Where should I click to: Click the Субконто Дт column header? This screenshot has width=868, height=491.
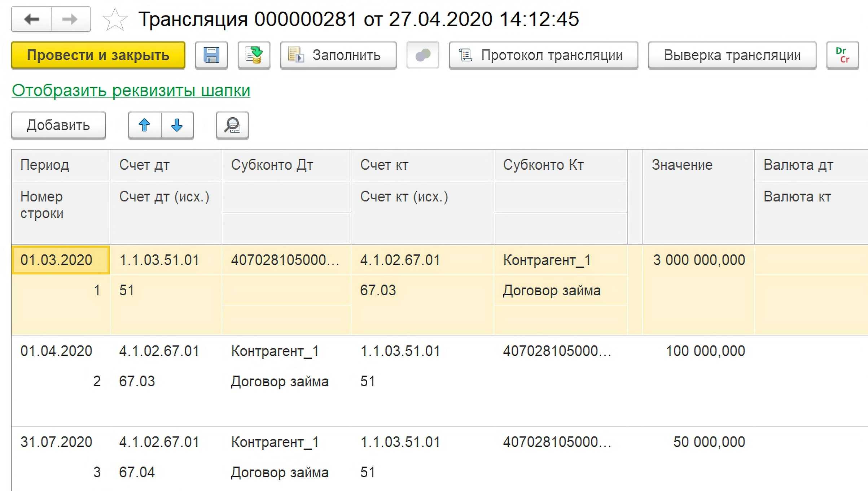286,165
